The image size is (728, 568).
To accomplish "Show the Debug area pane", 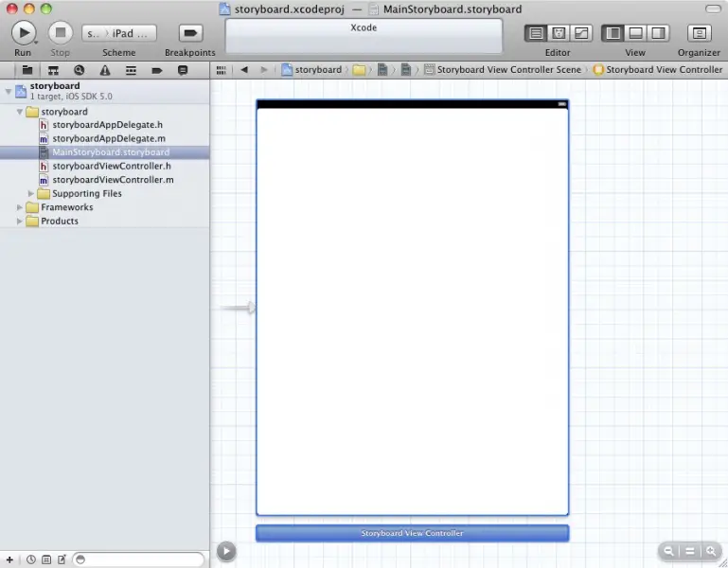I will click(x=635, y=33).
